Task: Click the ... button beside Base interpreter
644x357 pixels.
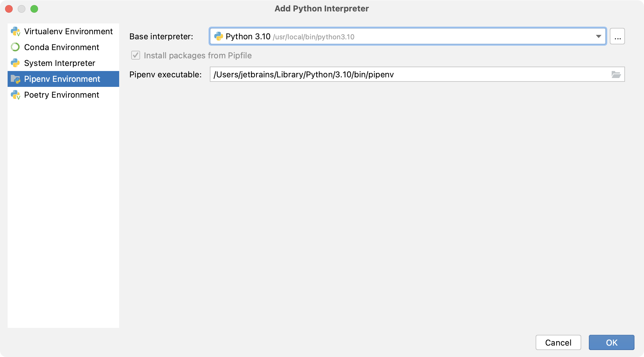Action: 617,36
